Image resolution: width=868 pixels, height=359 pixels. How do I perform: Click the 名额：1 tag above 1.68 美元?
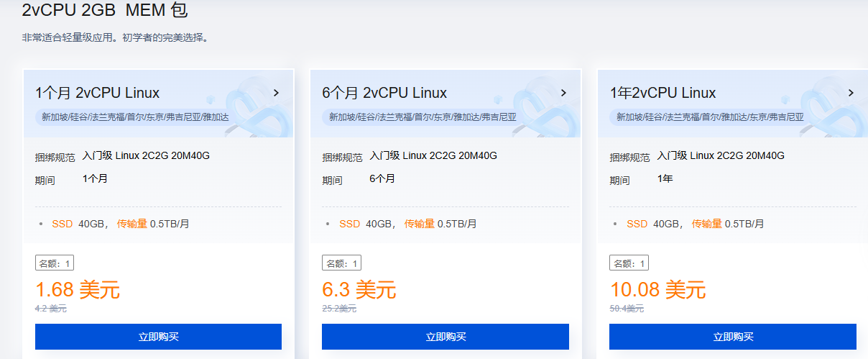point(55,263)
